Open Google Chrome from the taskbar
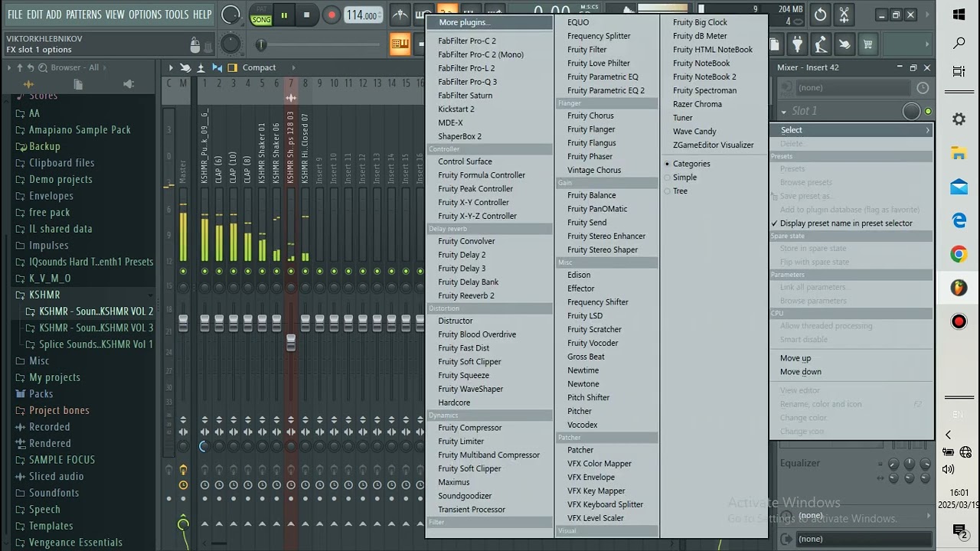The width and height of the screenshot is (980, 551). [959, 254]
